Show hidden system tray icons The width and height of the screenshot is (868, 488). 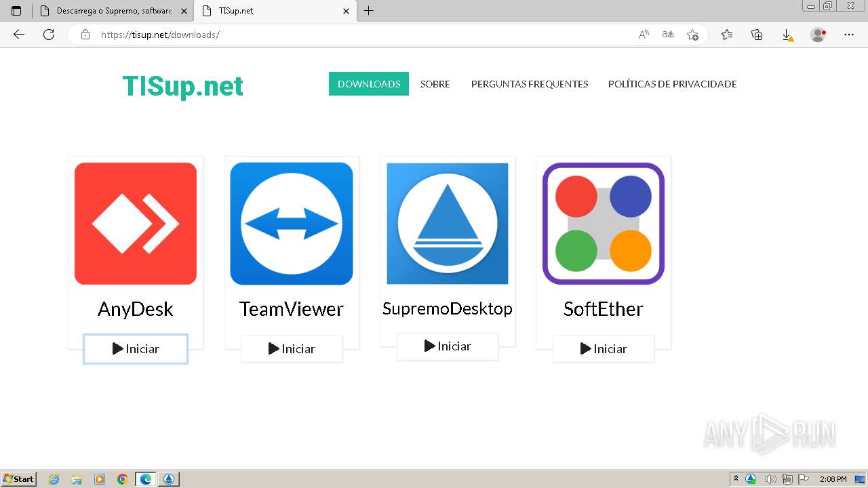736,479
